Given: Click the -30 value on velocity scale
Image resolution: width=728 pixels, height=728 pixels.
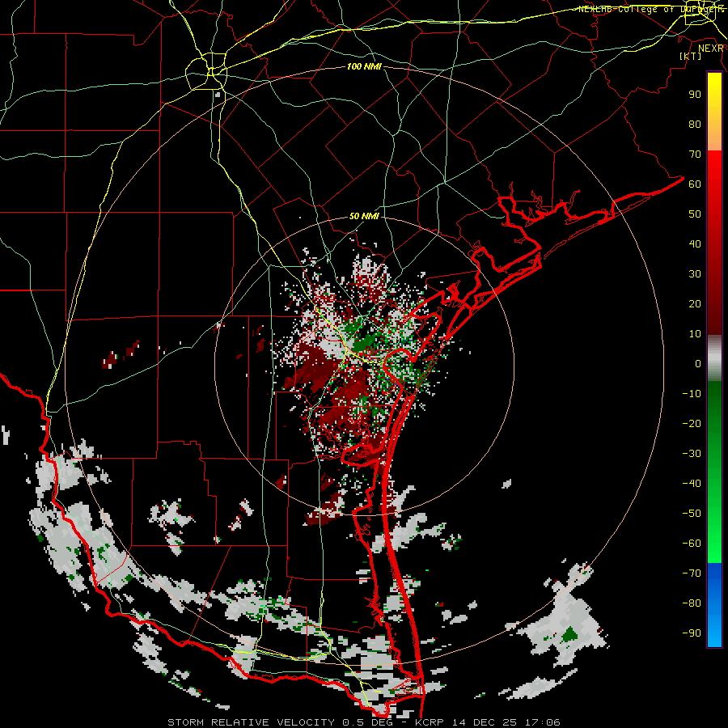Looking at the screenshot, I should tap(692, 454).
